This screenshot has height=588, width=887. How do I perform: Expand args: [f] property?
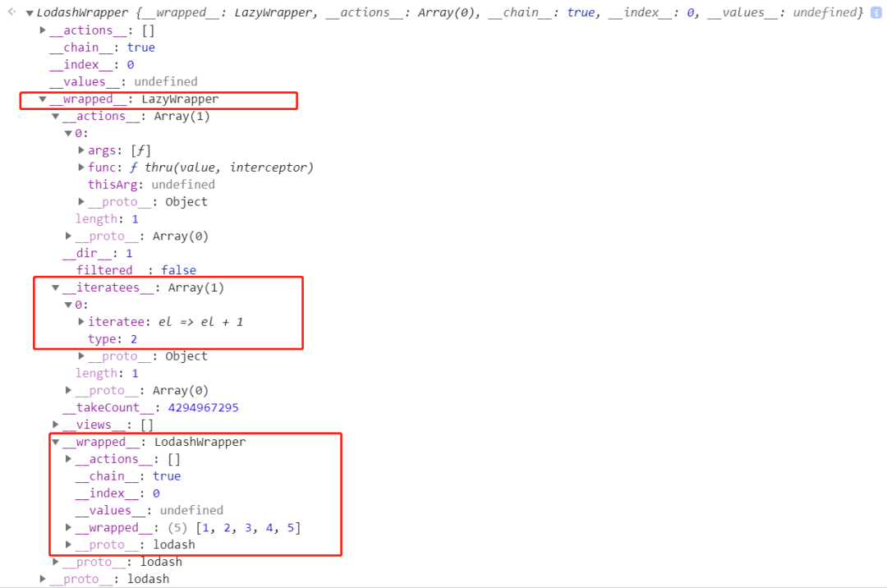[81, 150]
